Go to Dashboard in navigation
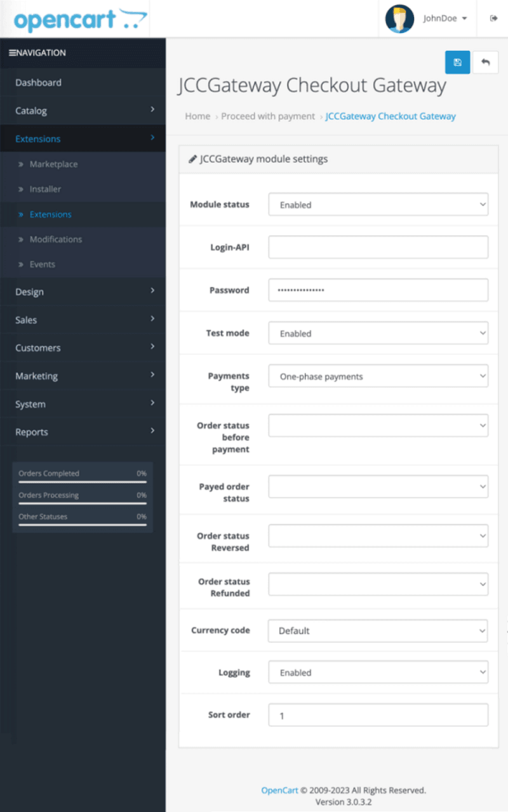This screenshot has width=508, height=812. tap(38, 83)
